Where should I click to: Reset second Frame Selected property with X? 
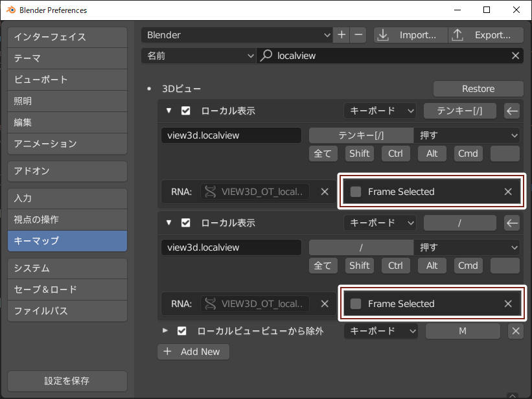pos(508,304)
